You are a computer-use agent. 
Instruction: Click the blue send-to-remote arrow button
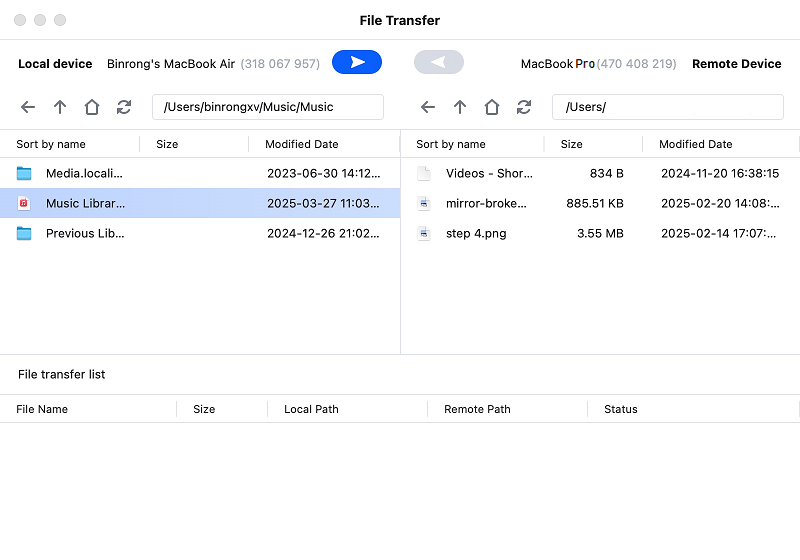(357, 62)
